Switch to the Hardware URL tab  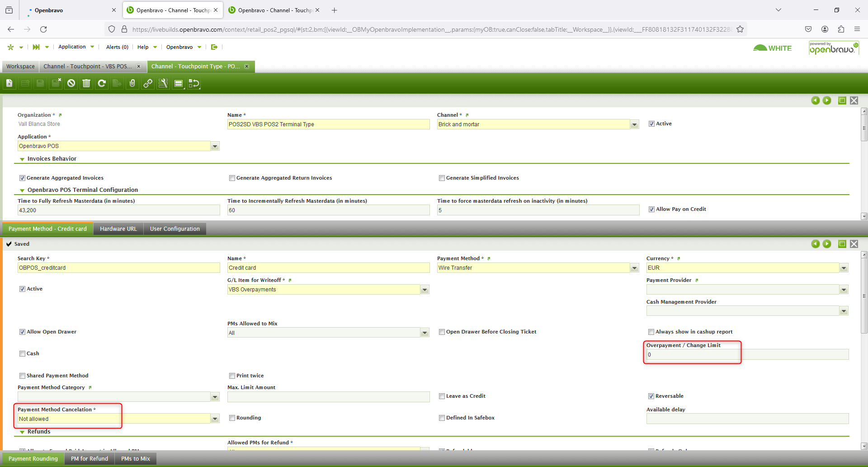click(x=118, y=229)
